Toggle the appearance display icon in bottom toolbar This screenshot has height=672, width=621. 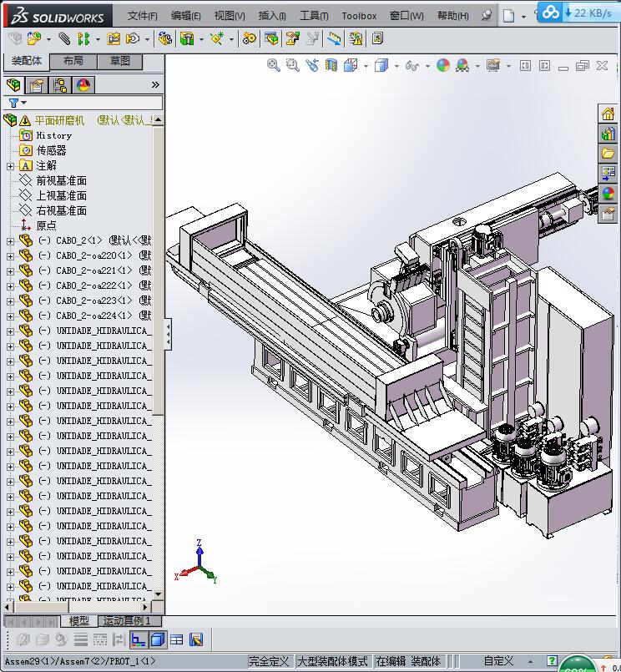point(196,639)
